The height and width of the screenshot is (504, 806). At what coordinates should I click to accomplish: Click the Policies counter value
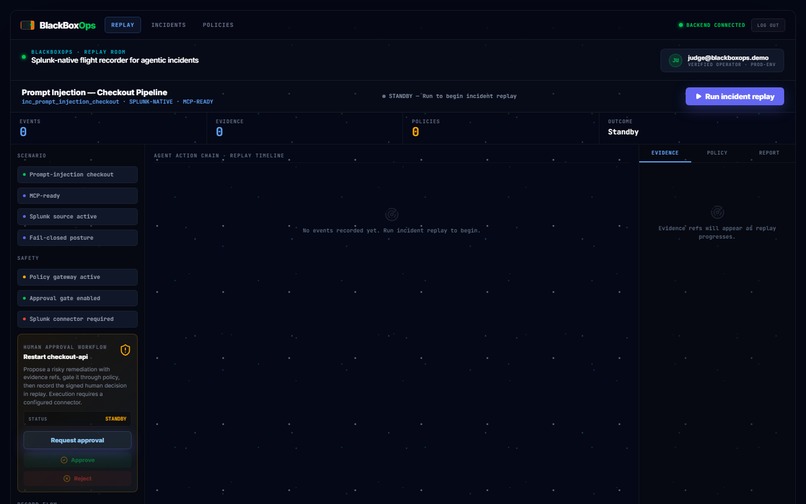coord(415,132)
